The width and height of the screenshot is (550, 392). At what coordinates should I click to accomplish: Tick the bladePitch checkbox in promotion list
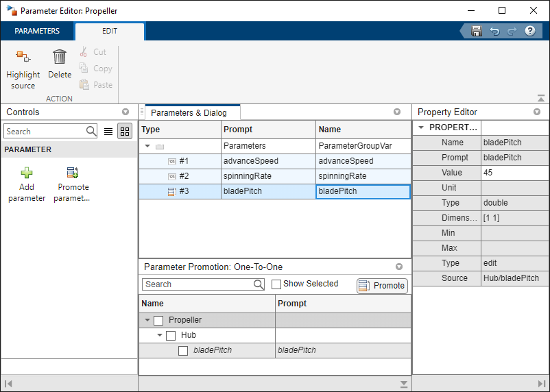(x=183, y=350)
